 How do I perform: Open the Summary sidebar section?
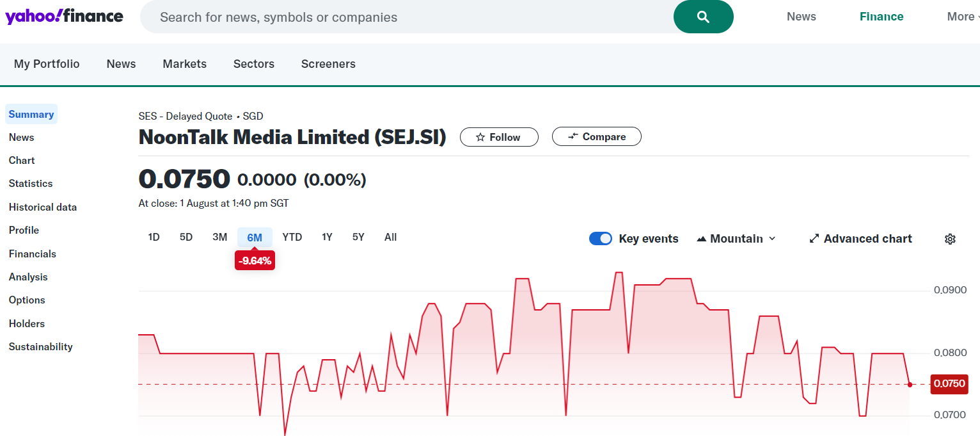[31, 114]
